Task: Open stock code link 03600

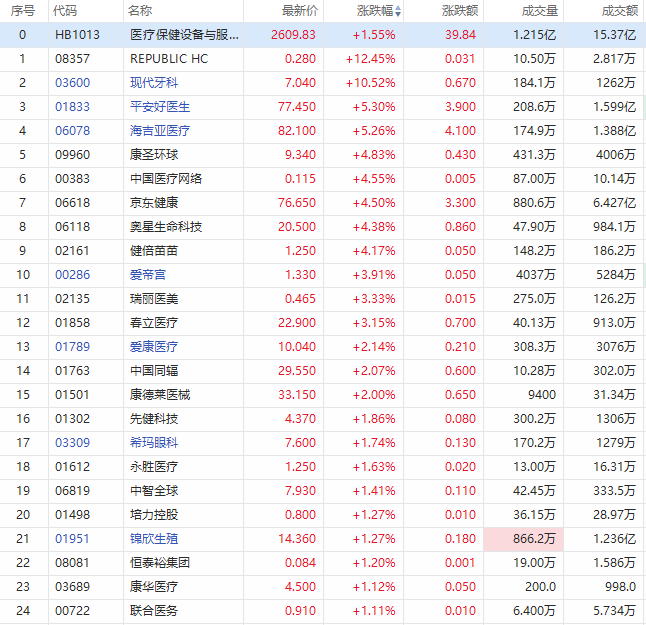Action: [73, 83]
